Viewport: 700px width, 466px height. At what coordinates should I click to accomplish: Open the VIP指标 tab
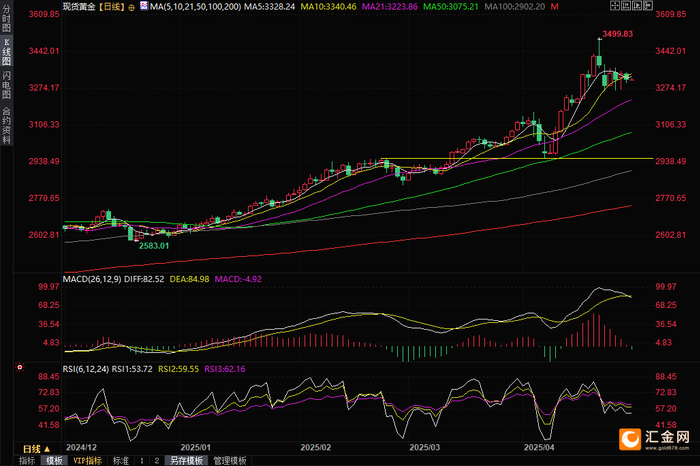[x=88, y=461]
